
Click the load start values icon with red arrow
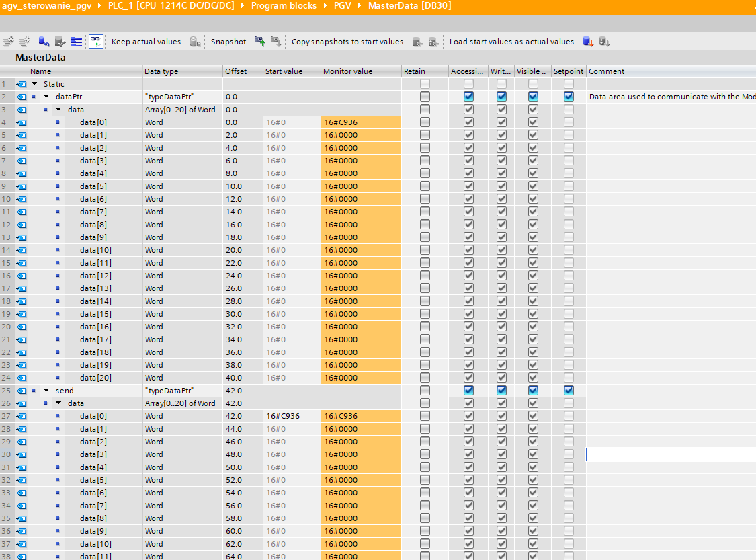coord(588,42)
